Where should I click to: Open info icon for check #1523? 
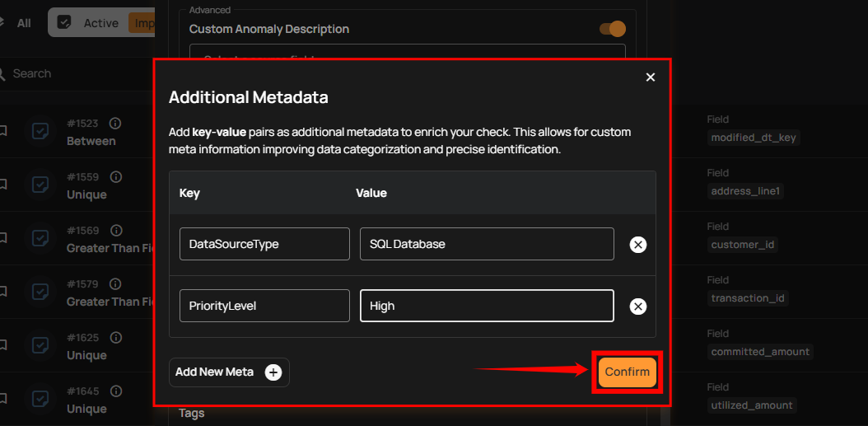click(115, 124)
